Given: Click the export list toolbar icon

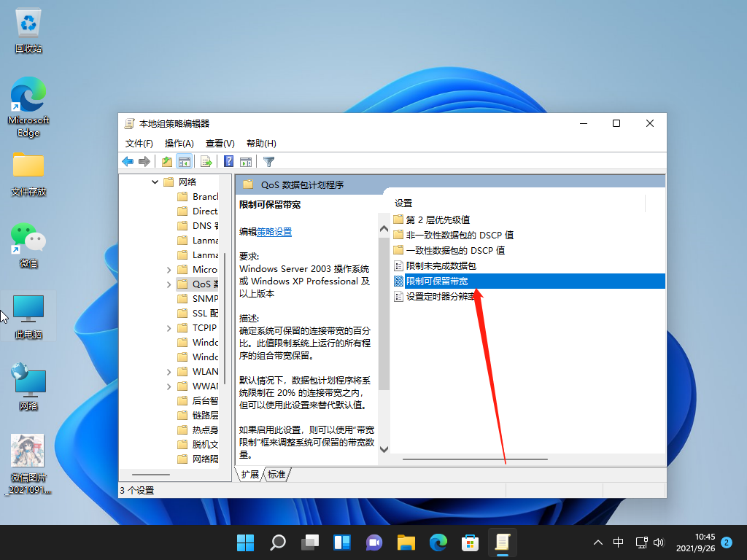Looking at the screenshot, I should (205, 161).
